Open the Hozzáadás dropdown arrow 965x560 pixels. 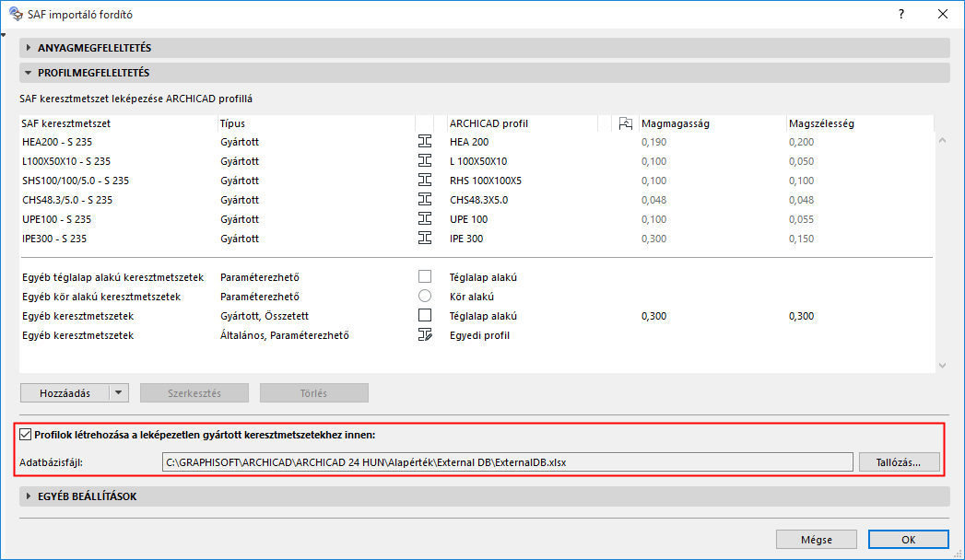119,392
